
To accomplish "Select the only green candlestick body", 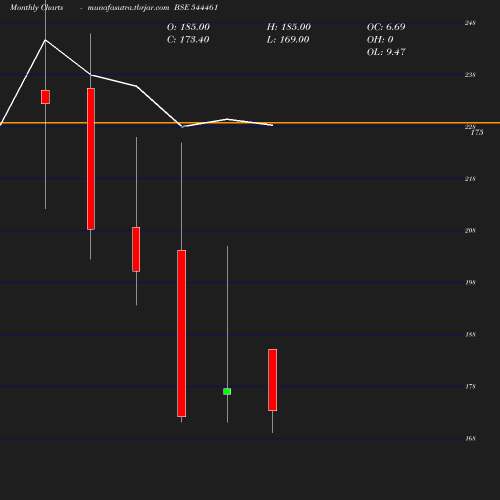I will (227, 391).
